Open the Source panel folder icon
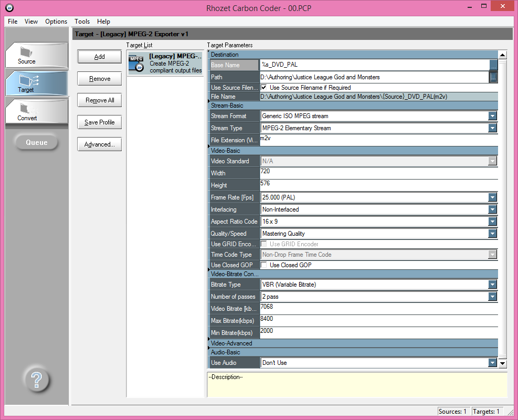 coord(26,52)
